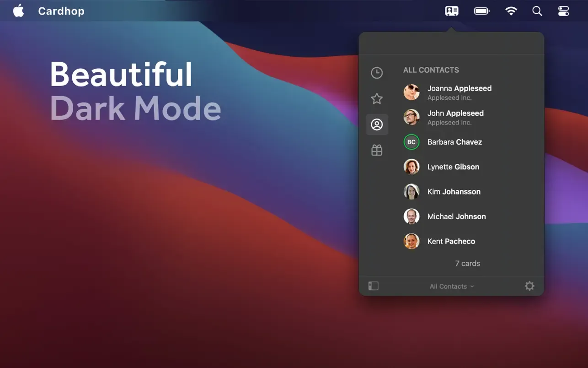Viewport: 588px width, 368px height.
Task: Select Kim Johansson contact
Action: pyautogui.click(x=467, y=191)
